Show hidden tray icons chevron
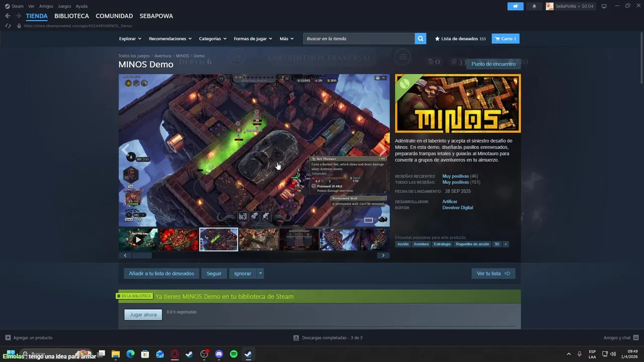Screen dimensions: 644x362 pyautogui.click(x=569, y=354)
